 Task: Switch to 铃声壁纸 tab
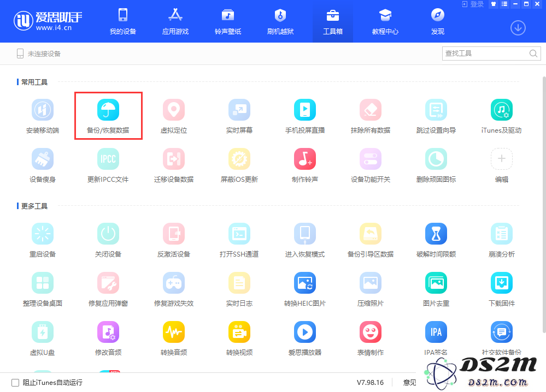coord(228,21)
